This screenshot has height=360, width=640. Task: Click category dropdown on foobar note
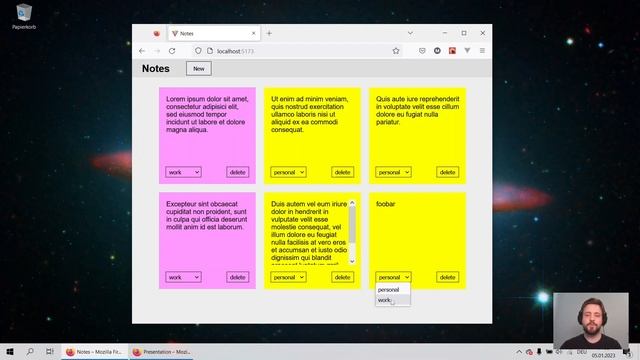393,277
